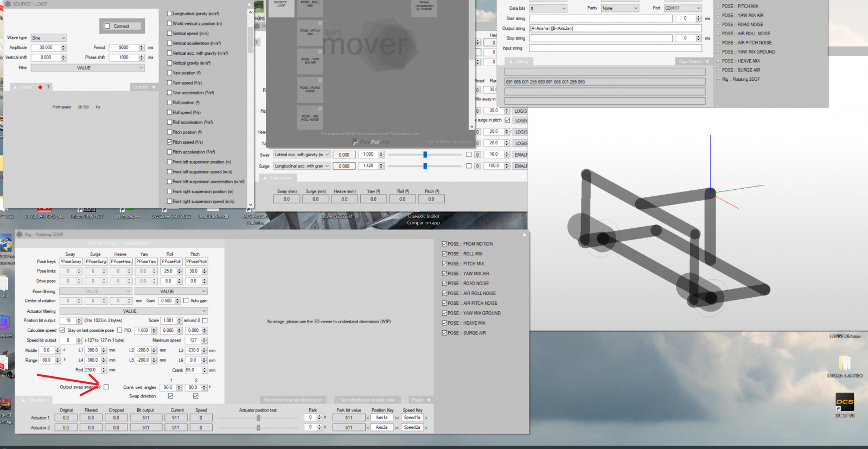
Task: Open the Wave type Sine dropdown
Action: [48, 38]
